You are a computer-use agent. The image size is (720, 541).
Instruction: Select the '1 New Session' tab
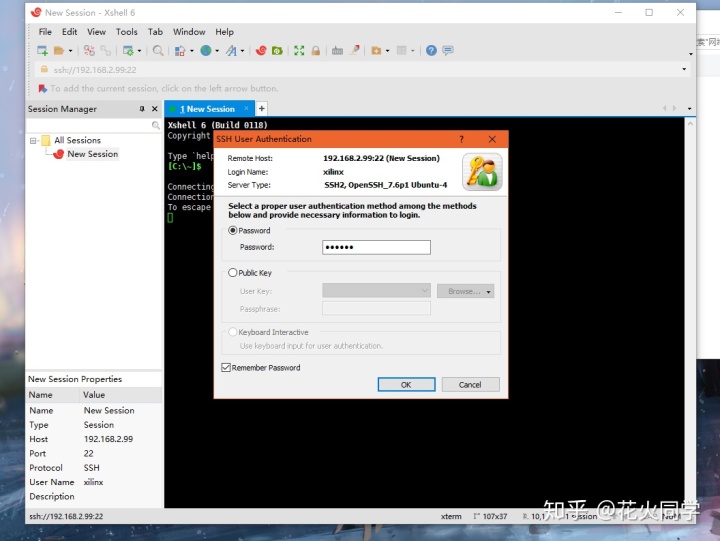pos(207,109)
